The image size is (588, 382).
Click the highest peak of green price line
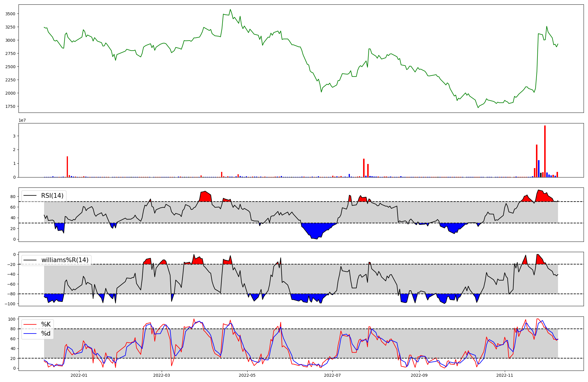(x=230, y=9)
